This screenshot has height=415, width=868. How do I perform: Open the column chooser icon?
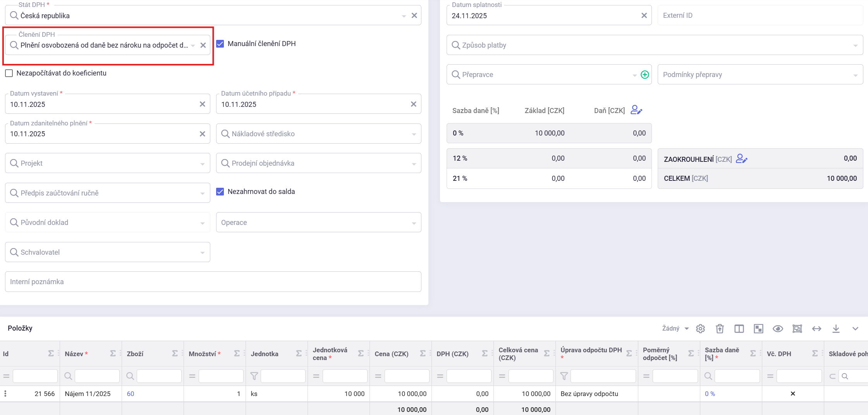(739, 329)
